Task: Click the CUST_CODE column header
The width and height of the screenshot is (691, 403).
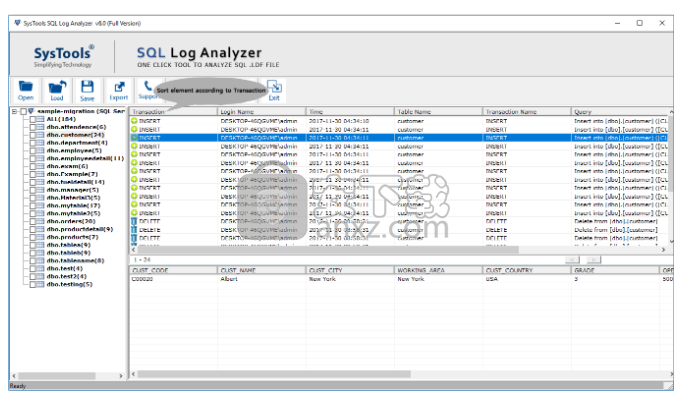Action: coord(173,270)
